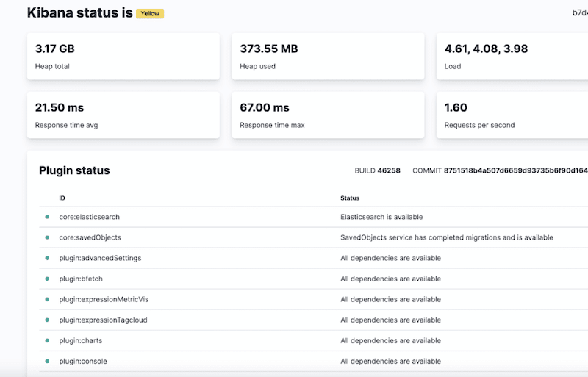Click the 67.00 ms Response time max card
Viewport: 588px width, 377px height.
tap(328, 115)
